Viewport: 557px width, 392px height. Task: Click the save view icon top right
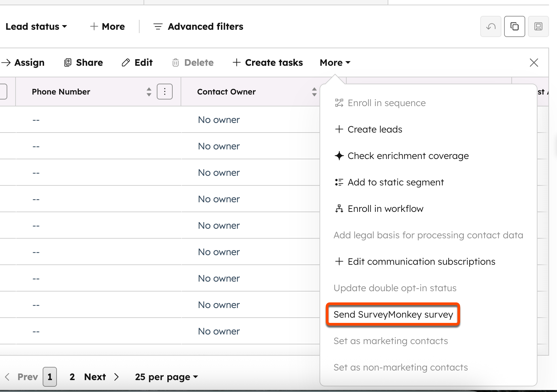pos(538,26)
